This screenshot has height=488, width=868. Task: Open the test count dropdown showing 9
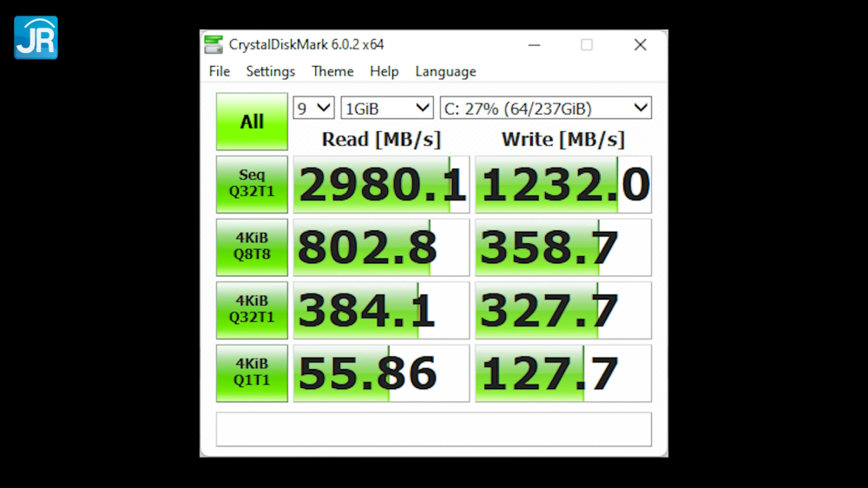click(x=313, y=108)
